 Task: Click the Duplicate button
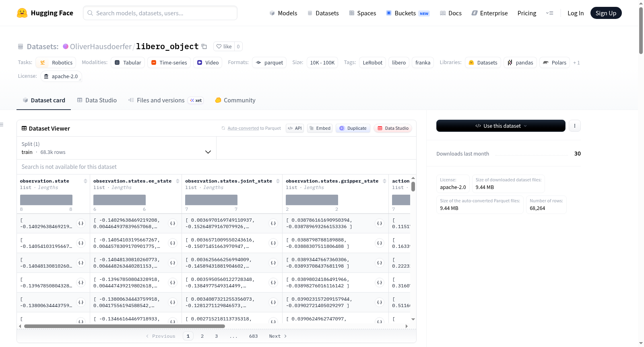point(353,128)
